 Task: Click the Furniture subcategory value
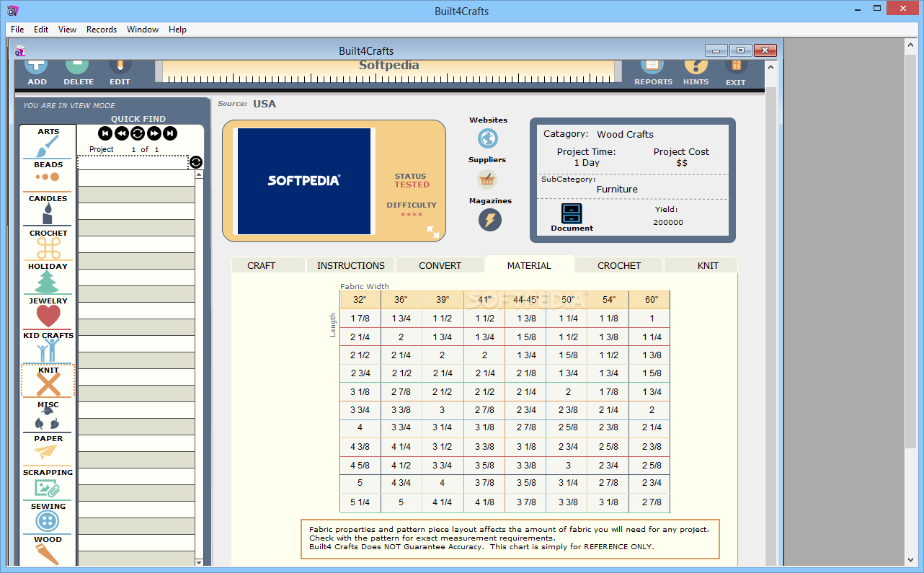(x=617, y=189)
